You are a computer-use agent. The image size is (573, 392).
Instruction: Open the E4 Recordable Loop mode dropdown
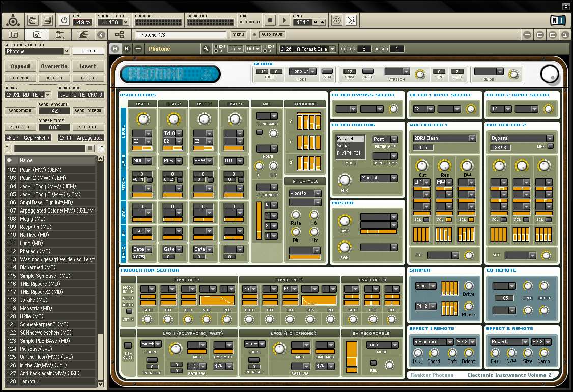click(382, 345)
